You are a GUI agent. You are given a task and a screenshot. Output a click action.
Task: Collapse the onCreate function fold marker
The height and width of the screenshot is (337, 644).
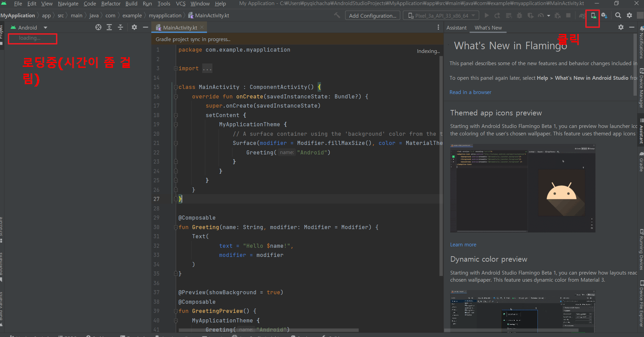(176, 96)
